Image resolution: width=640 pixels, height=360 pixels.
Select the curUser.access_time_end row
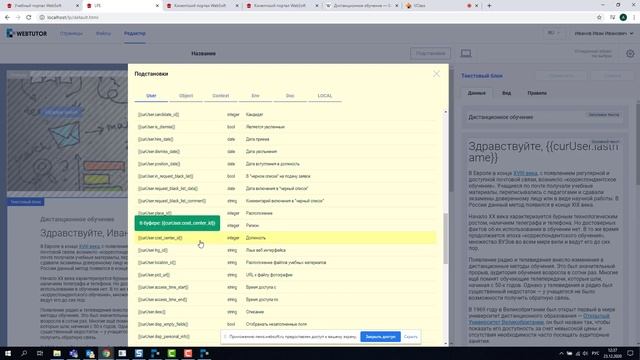pyautogui.click(x=285, y=300)
